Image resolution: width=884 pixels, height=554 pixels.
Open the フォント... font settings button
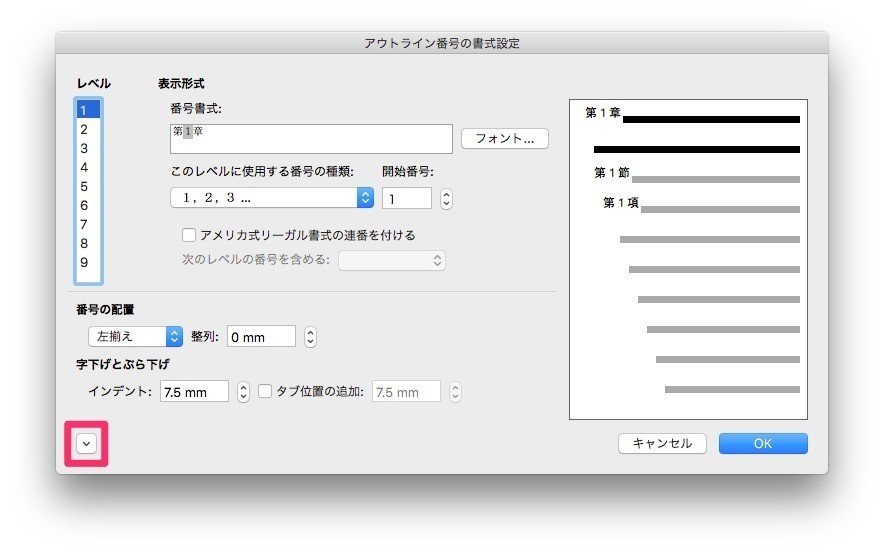(505, 139)
